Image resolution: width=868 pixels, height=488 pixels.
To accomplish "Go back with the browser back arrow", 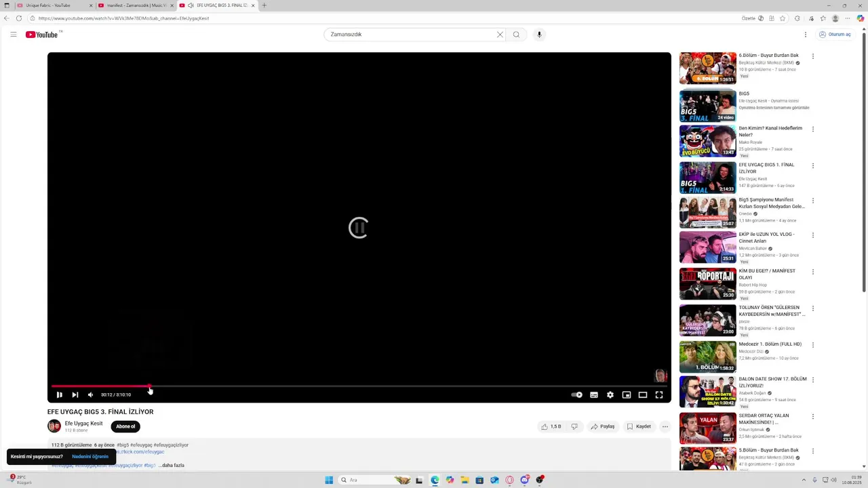I will 6,18.
